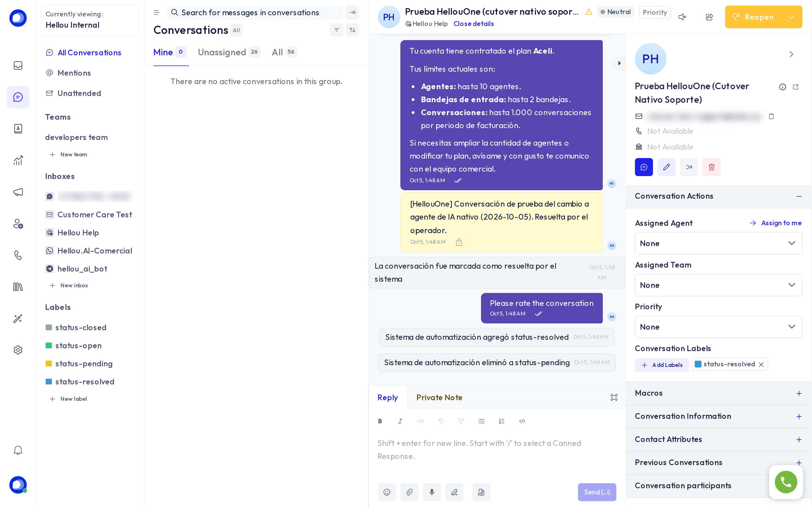Image resolution: width=812 pixels, height=508 pixels.
Task: Toggle numbered list in the reply editor
Action: tap(502, 421)
